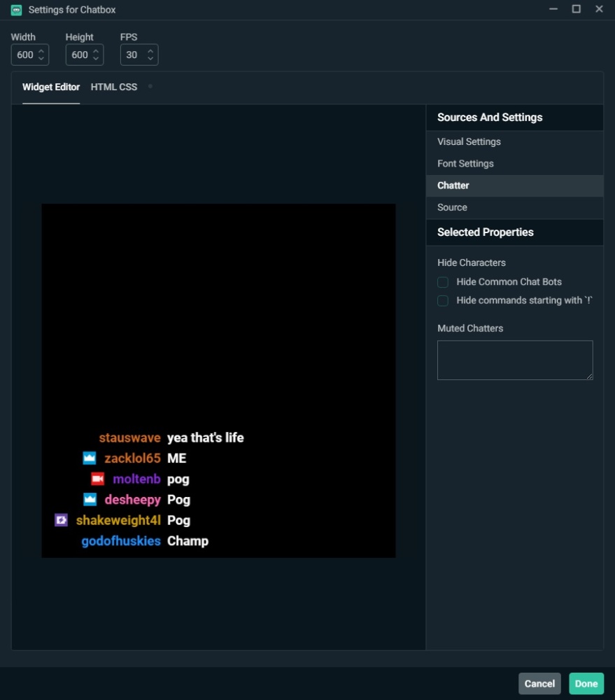Image resolution: width=615 pixels, height=700 pixels.
Task: Decrease the Height value with down arrow
Action: pos(96,59)
